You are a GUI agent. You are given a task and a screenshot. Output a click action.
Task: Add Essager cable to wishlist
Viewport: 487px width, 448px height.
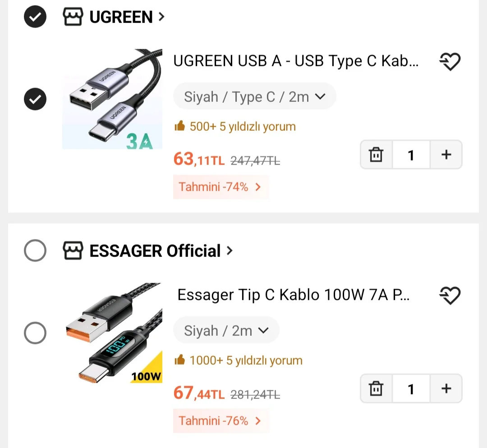click(x=450, y=296)
